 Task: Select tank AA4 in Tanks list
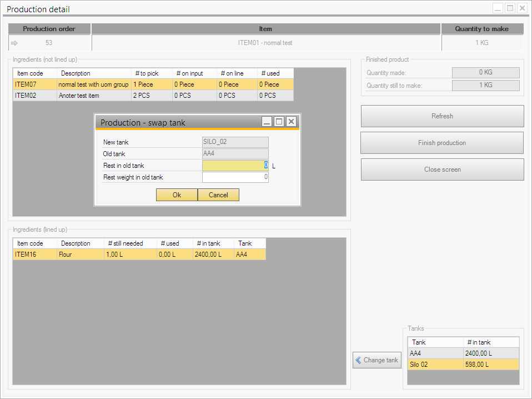pos(435,353)
